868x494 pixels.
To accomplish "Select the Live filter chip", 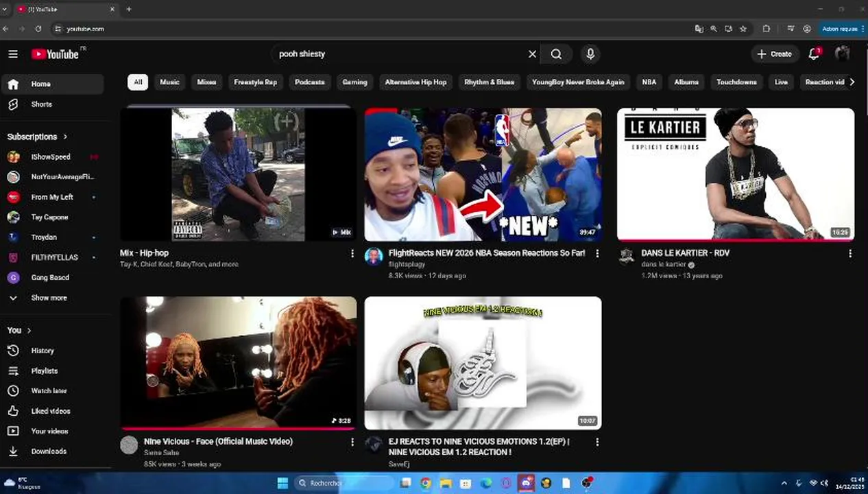I will (781, 82).
